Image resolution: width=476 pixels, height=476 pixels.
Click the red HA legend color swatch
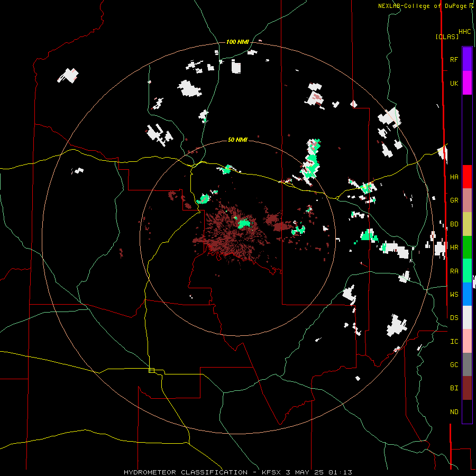coord(467,177)
